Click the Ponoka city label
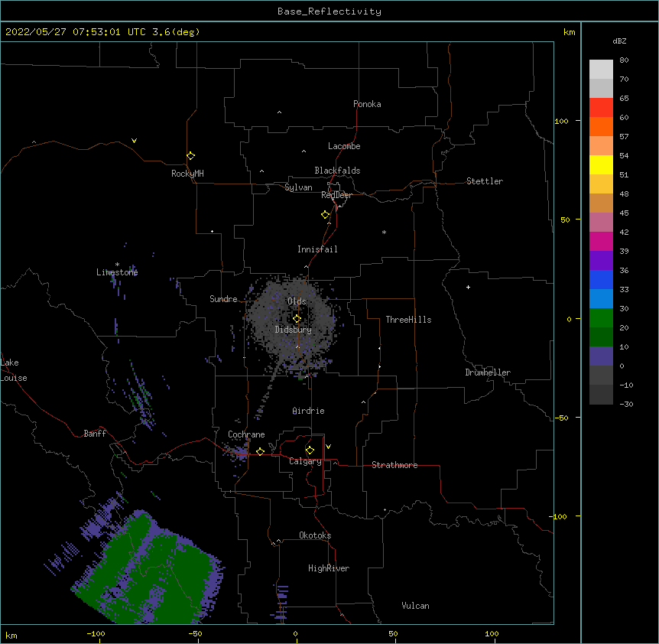 (x=367, y=104)
